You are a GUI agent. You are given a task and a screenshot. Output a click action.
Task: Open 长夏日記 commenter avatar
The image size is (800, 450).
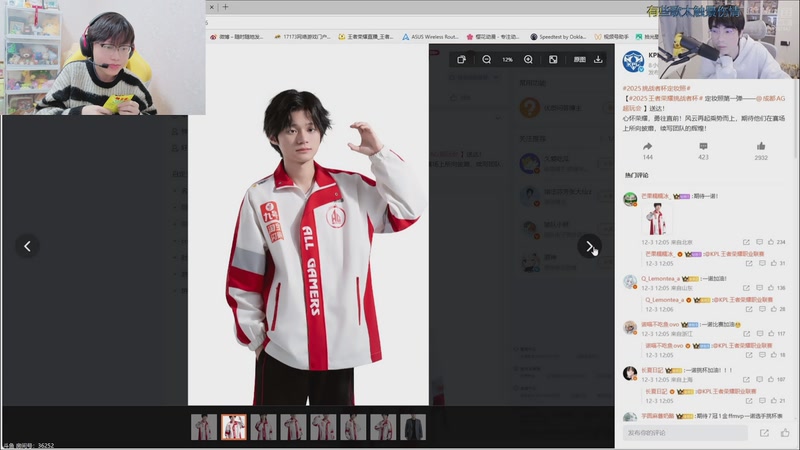(x=630, y=373)
